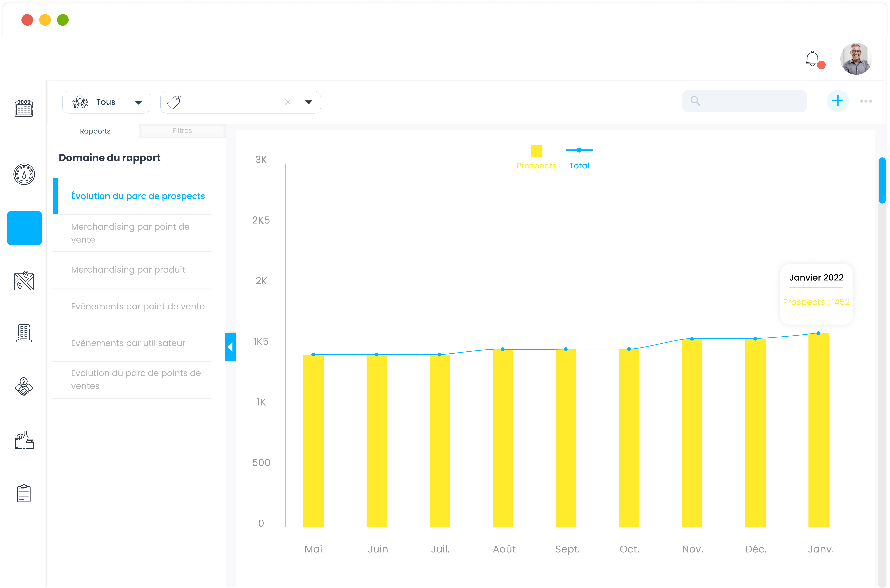Select Merchandising par point de vente report
The width and height of the screenshot is (890, 588).
[132, 233]
